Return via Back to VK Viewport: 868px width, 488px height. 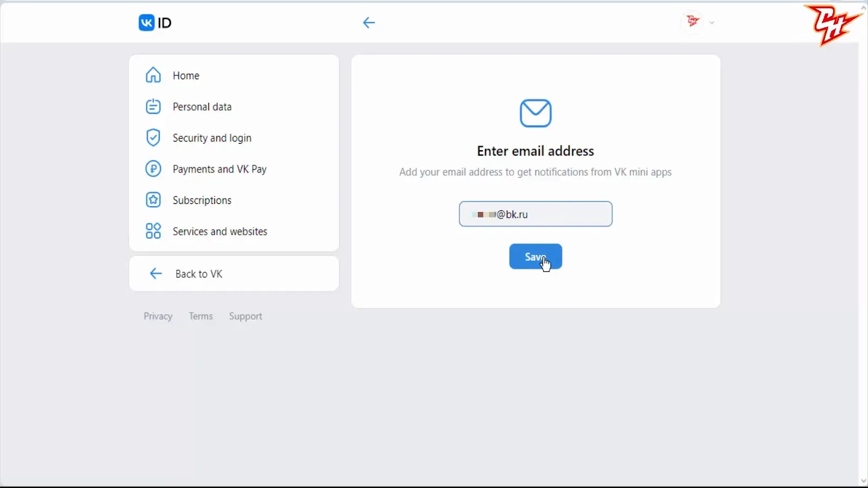234,274
